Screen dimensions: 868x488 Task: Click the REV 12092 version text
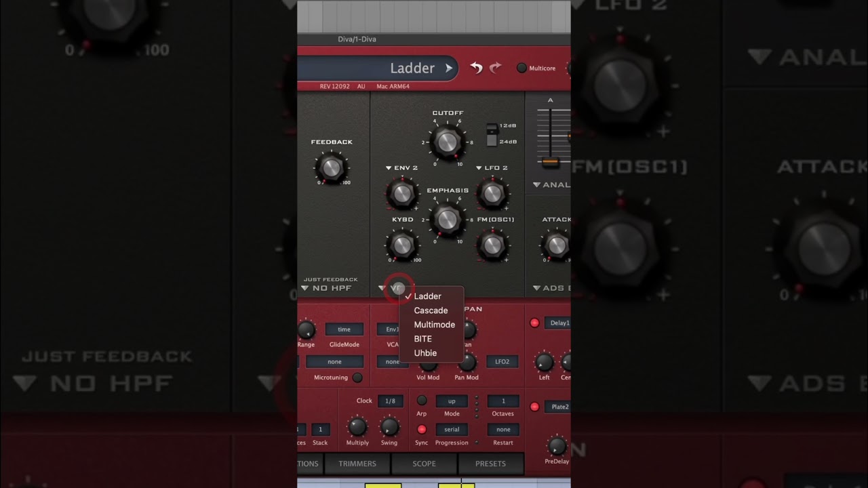335,86
